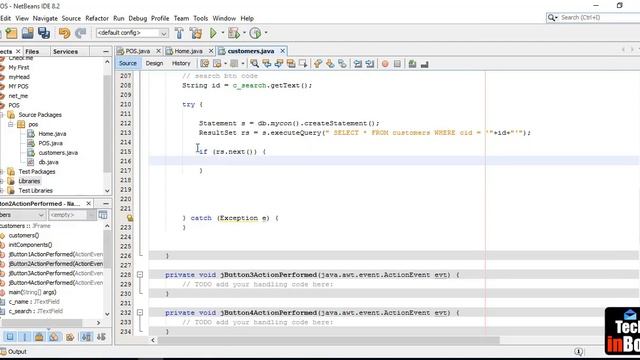
Task: Click the Navigator horizontal scrollbar
Action: point(41,323)
